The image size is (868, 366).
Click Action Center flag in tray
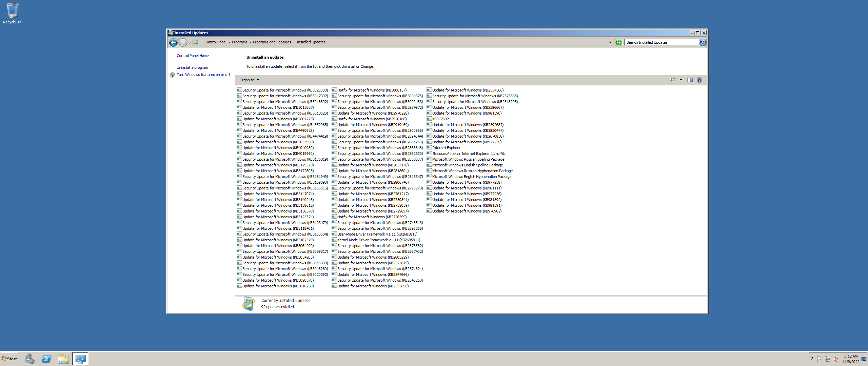(x=820, y=359)
